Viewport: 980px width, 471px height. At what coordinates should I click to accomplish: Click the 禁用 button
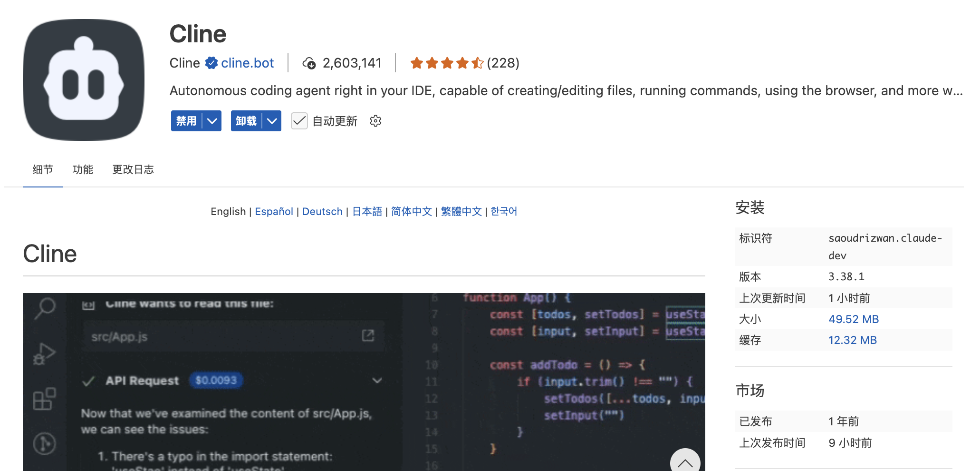click(x=186, y=121)
